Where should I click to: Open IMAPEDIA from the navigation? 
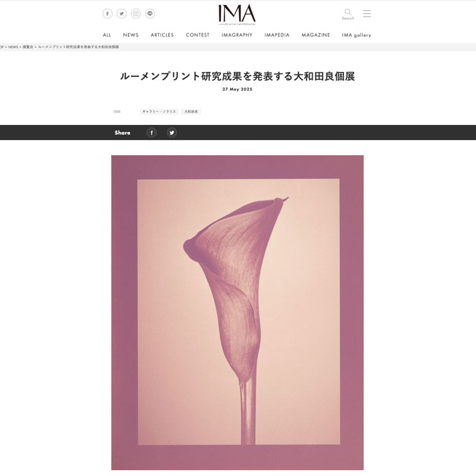point(277,35)
